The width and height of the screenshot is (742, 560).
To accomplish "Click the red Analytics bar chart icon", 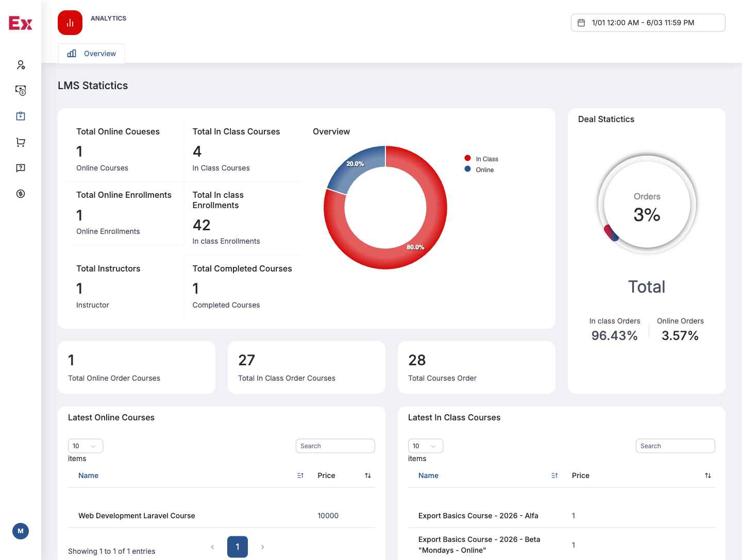I will tap(70, 23).
